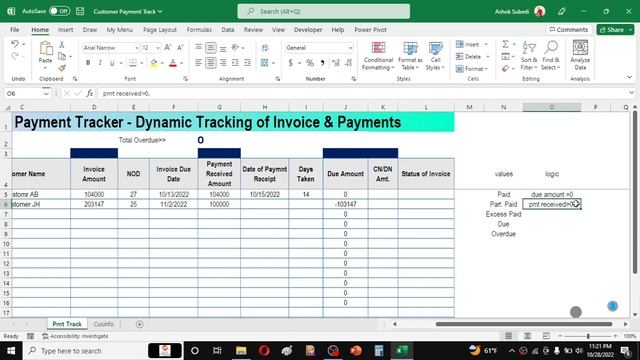
Task: Click the formula bar text
Action: coord(127,93)
